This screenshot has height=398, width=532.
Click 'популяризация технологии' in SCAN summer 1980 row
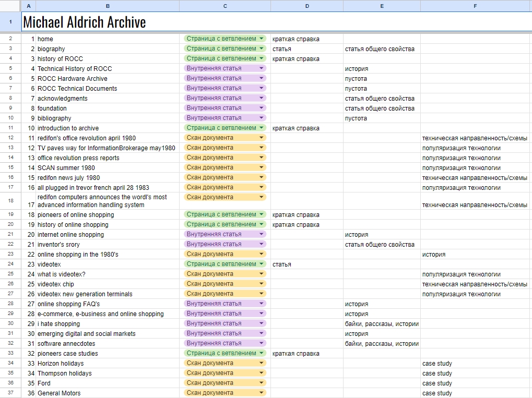click(x=461, y=168)
